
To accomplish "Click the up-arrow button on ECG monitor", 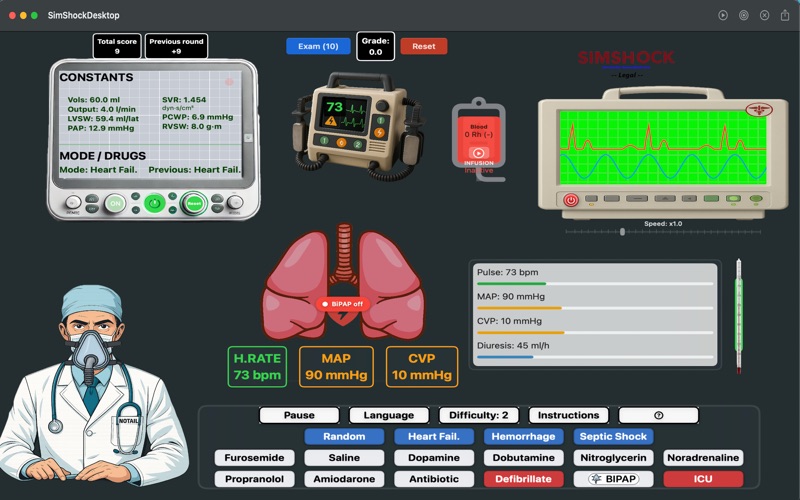I will (665, 198).
